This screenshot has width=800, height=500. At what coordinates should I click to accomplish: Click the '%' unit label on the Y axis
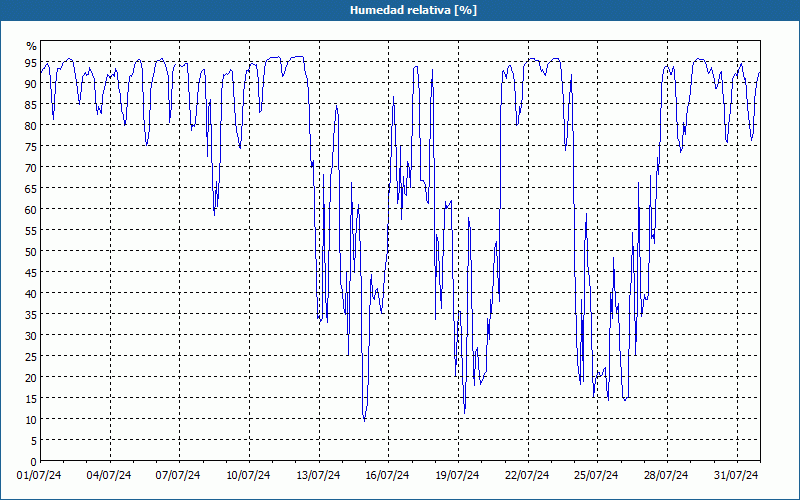32,46
